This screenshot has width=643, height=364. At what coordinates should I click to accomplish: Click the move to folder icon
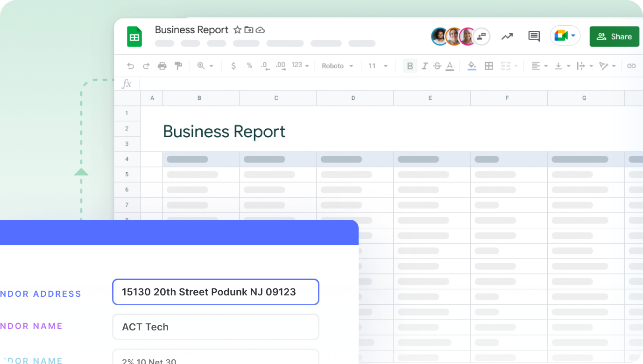(x=249, y=30)
